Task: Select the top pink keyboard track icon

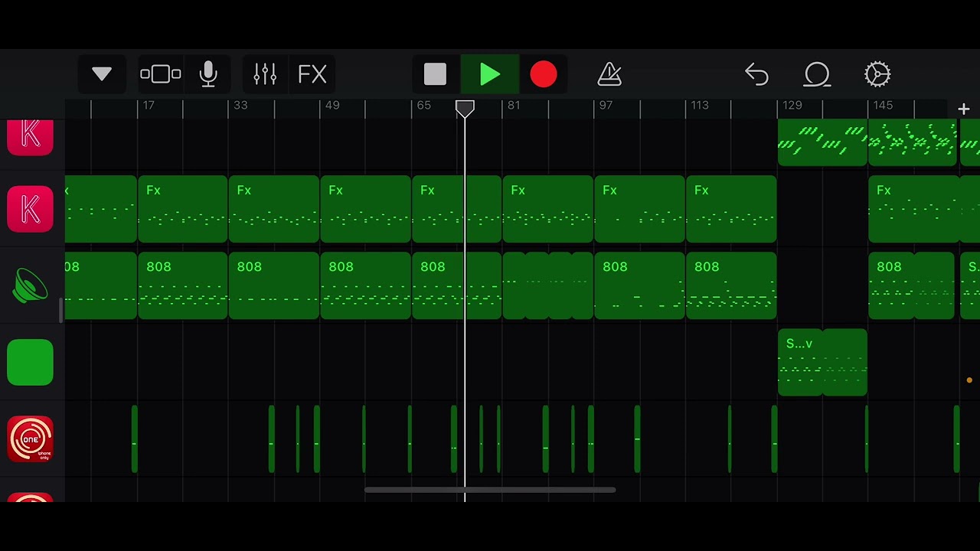Action: point(30,138)
